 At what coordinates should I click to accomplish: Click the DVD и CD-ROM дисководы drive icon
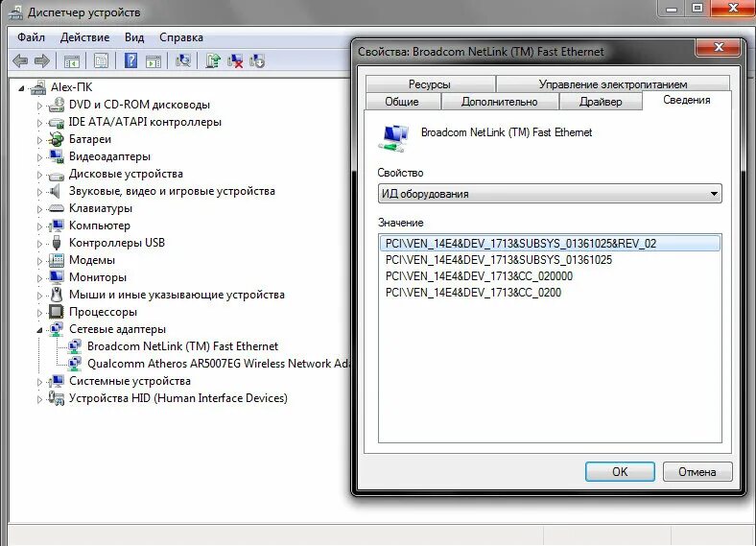point(57,105)
